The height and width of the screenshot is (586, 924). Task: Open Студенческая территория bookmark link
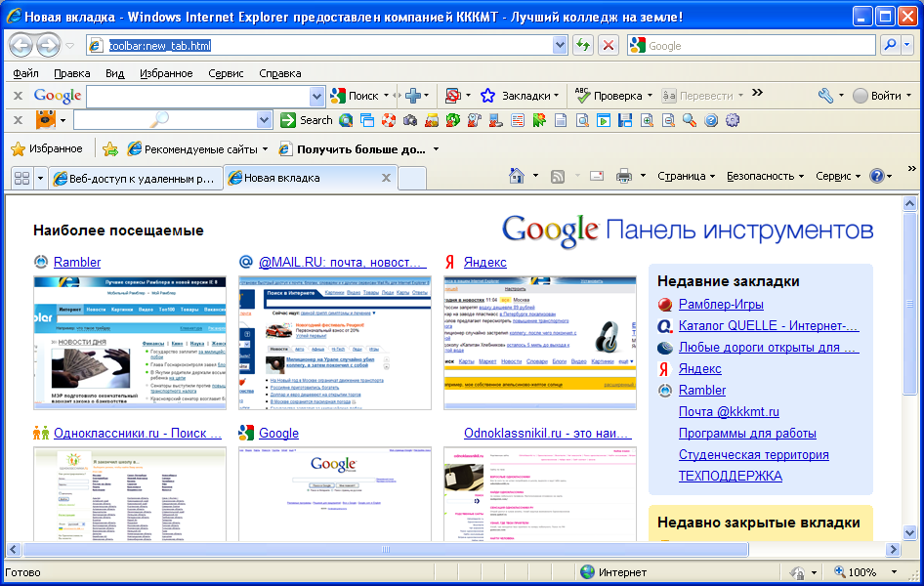pyautogui.click(x=754, y=455)
